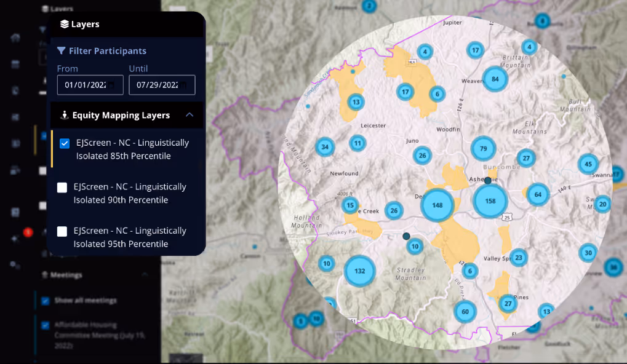Toggle the Show all meetings checkbox
The height and width of the screenshot is (364, 627).
pyautogui.click(x=46, y=301)
